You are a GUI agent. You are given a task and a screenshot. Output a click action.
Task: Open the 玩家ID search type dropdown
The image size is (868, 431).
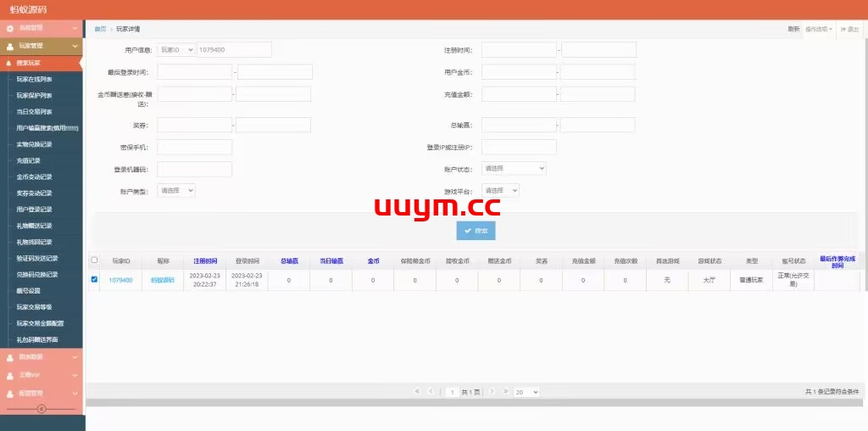click(x=176, y=50)
